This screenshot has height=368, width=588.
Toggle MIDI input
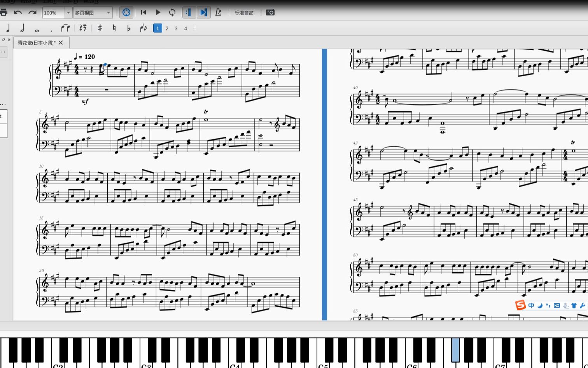tap(126, 12)
